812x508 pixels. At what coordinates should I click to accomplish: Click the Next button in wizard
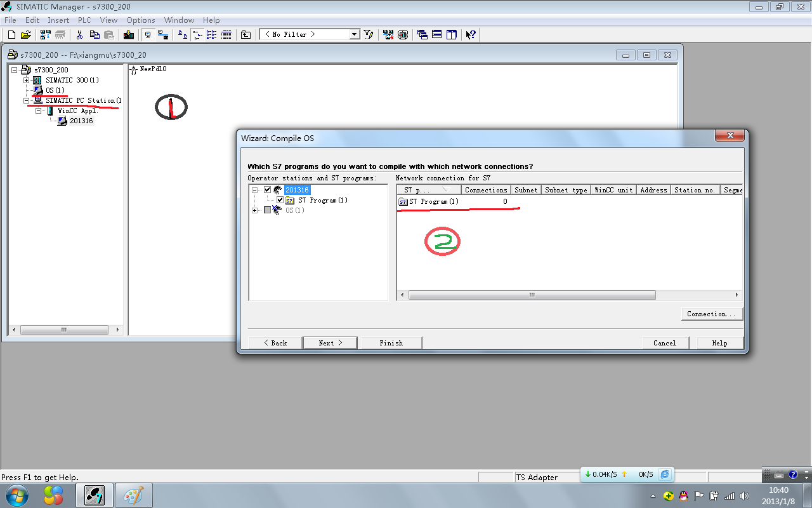coord(331,343)
